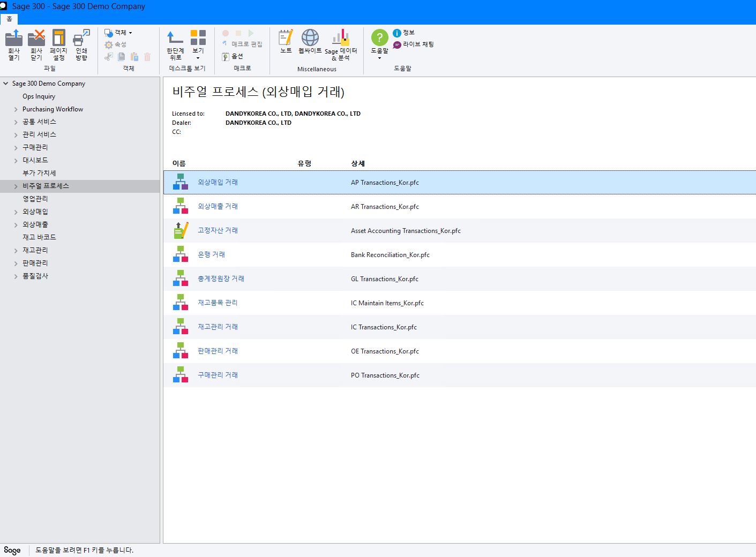Click the paste clipboard icon in 객체 group
This screenshot has width=756, height=557.
click(134, 56)
